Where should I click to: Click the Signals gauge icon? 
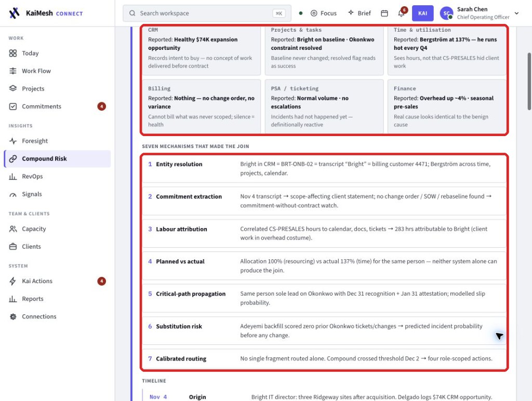pyautogui.click(x=13, y=194)
